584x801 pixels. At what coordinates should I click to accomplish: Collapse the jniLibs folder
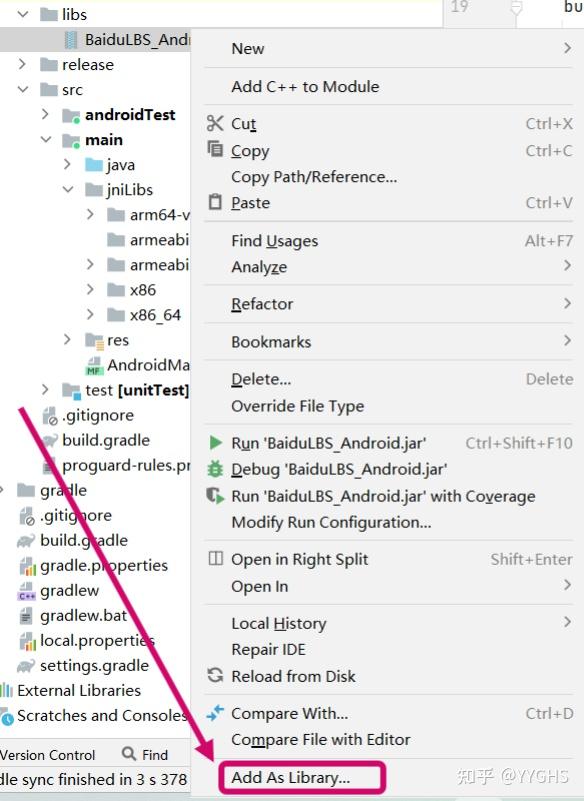[x=68, y=190]
